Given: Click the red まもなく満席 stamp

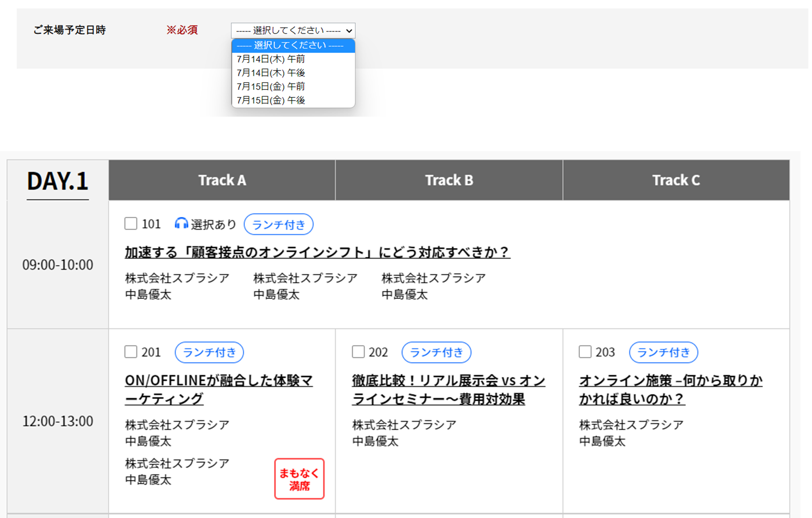Looking at the screenshot, I should [x=299, y=479].
